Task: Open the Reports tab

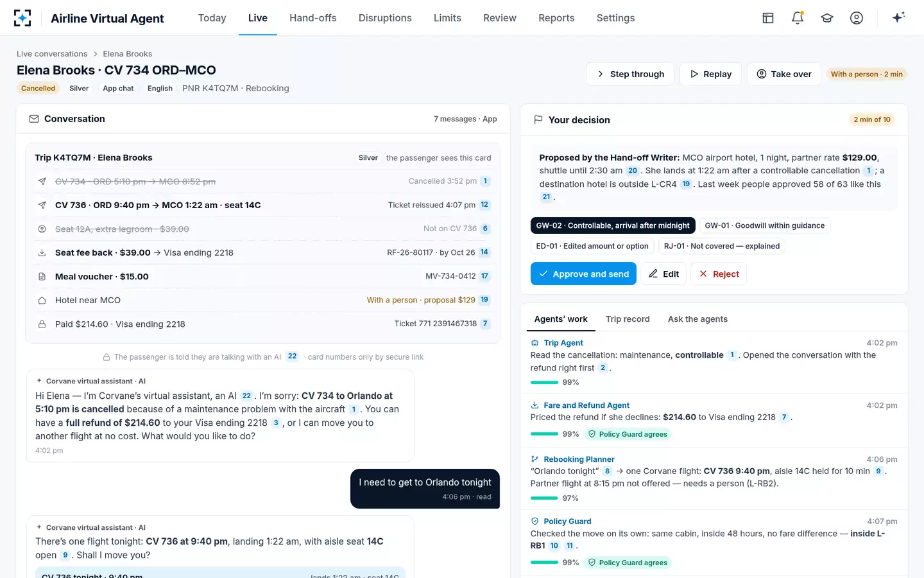Action: click(x=556, y=18)
